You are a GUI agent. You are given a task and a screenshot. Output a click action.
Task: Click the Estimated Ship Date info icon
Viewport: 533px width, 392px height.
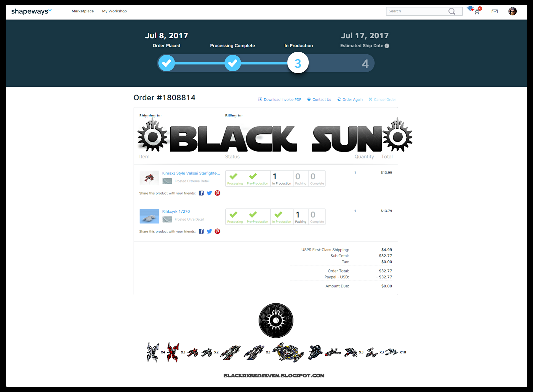pos(387,46)
